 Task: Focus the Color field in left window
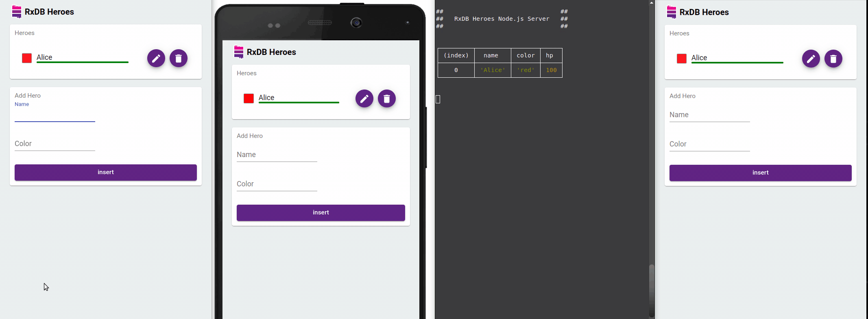(x=55, y=144)
